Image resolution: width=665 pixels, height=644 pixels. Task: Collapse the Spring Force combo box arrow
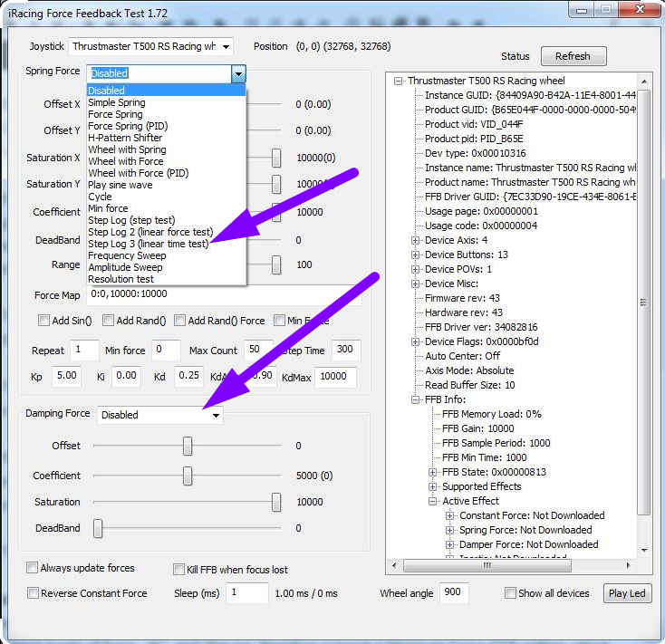[x=239, y=73]
